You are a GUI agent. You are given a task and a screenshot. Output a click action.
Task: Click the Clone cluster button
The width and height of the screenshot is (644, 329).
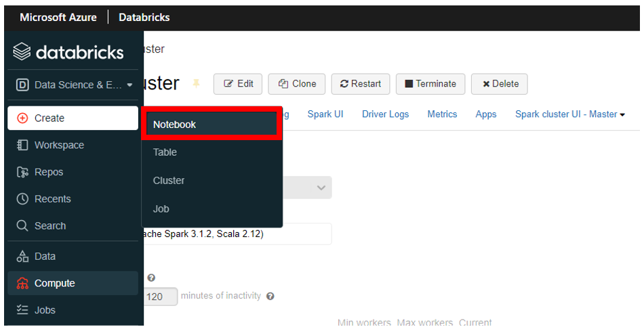[296, 84]
